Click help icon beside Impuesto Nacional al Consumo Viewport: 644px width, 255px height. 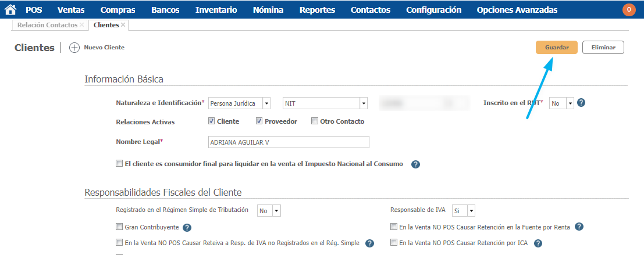[415, 164]
